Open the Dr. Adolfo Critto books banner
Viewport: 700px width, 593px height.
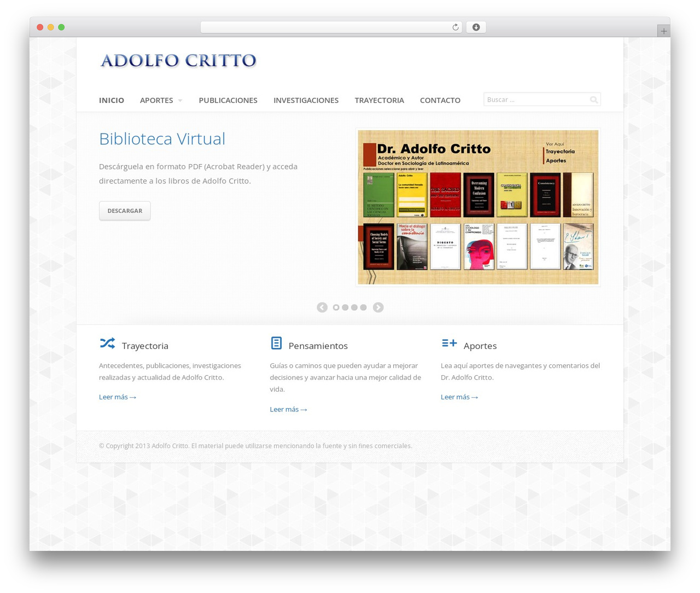click(x=478, y=207)
